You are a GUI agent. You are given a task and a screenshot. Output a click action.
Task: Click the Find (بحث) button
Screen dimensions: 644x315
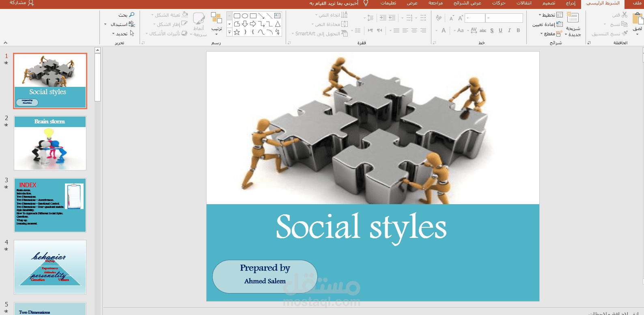tap(127, 15)
